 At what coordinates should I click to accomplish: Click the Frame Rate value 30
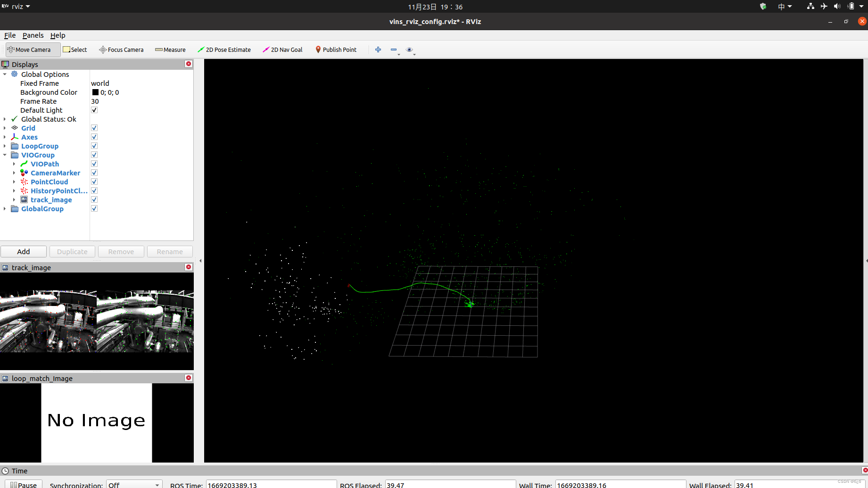pos(95,101)
